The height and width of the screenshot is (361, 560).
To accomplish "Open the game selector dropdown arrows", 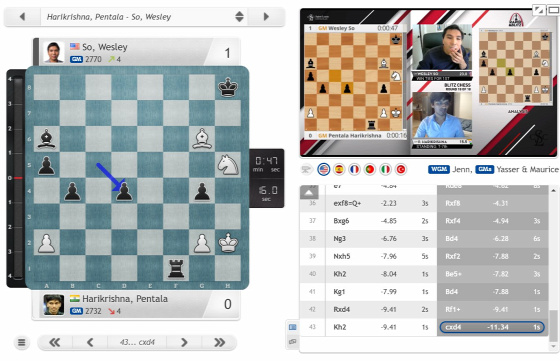I will pyautogui.click(x=239, y=16).
